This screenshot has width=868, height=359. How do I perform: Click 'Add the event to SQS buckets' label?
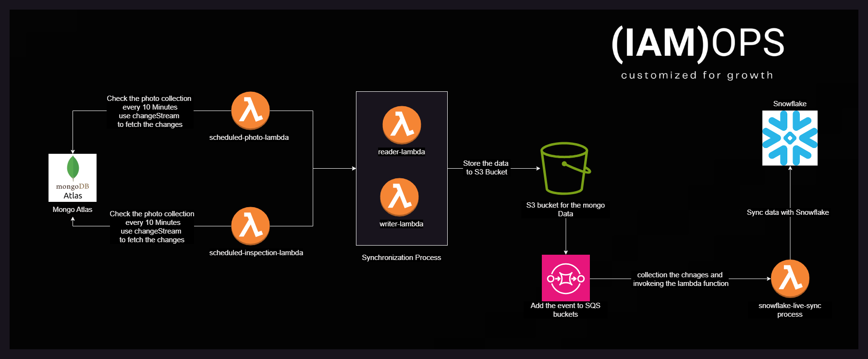(565, 310)
